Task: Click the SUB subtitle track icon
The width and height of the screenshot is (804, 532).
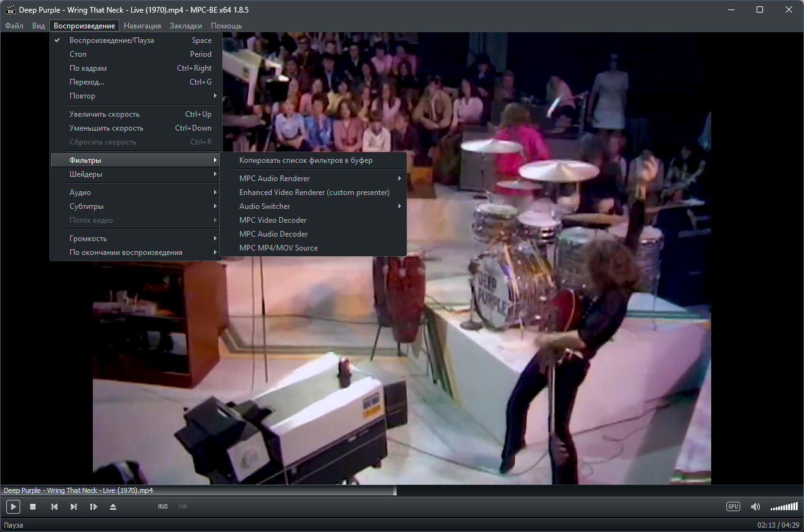Action: [x=182, y=507]
